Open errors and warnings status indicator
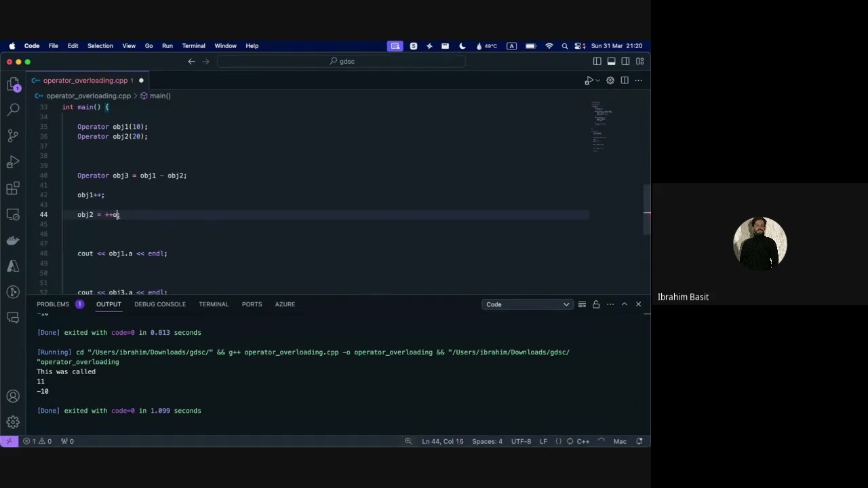 (37, 441)
